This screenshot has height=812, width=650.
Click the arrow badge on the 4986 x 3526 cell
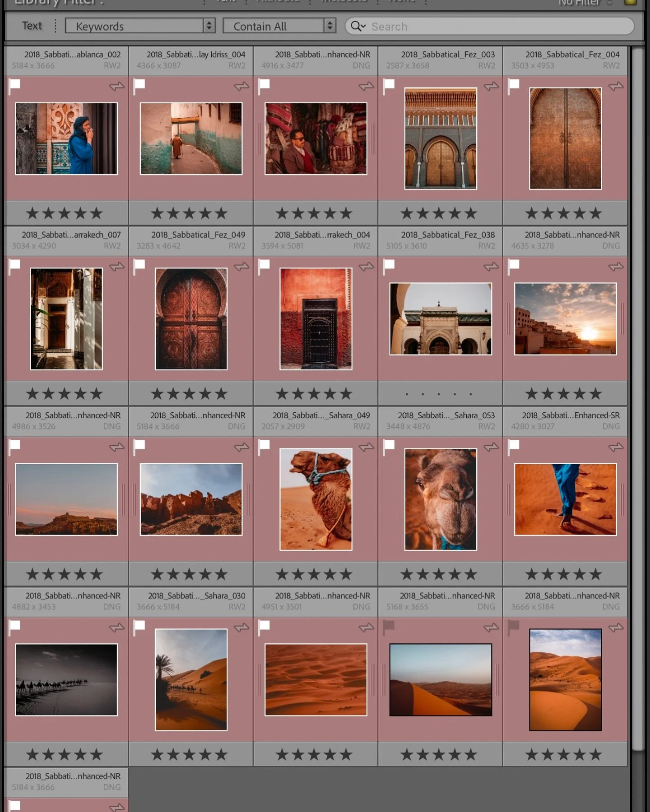pos(117,447)
